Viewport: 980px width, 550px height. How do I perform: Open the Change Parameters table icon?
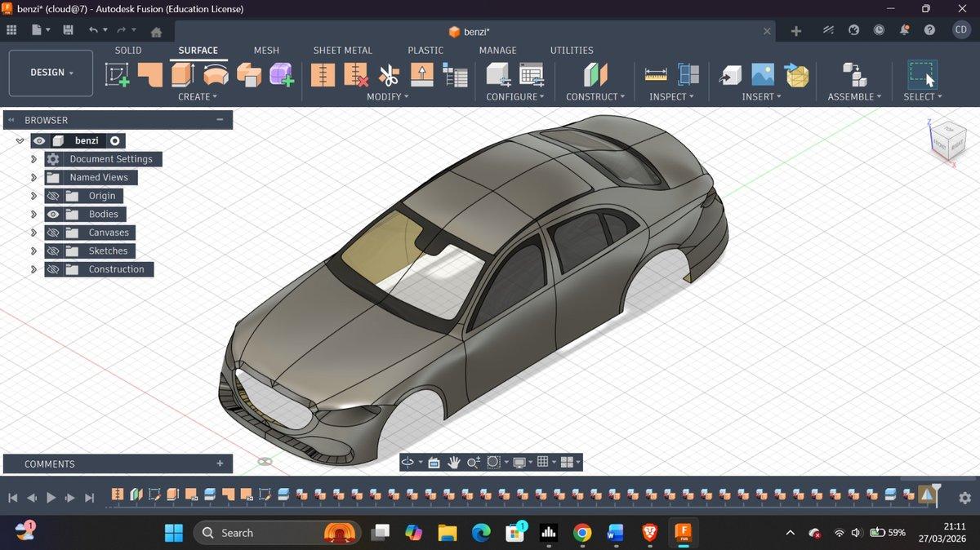(455, 75)
